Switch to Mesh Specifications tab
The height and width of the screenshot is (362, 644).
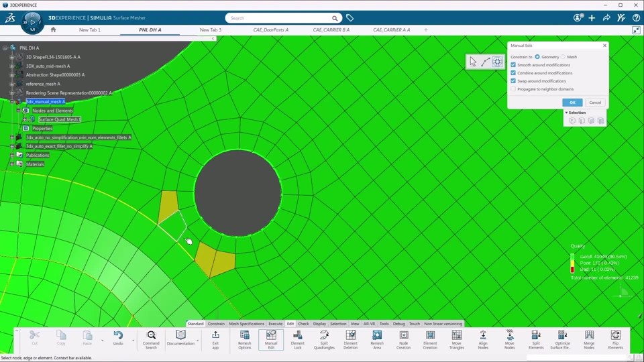246,323
